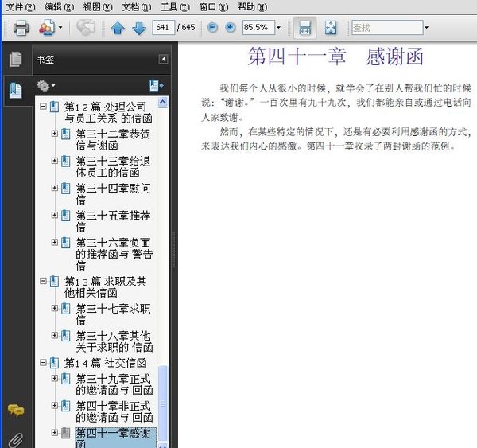Click bookmarks scrollbar up arrow
The height and width of the screenshot is (448, 477).
pyautogui.click(x=163, y=102)
